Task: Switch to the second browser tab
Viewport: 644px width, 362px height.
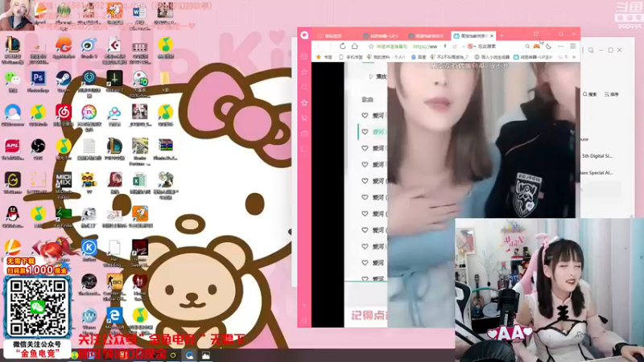Action: [x=382, y=35]
